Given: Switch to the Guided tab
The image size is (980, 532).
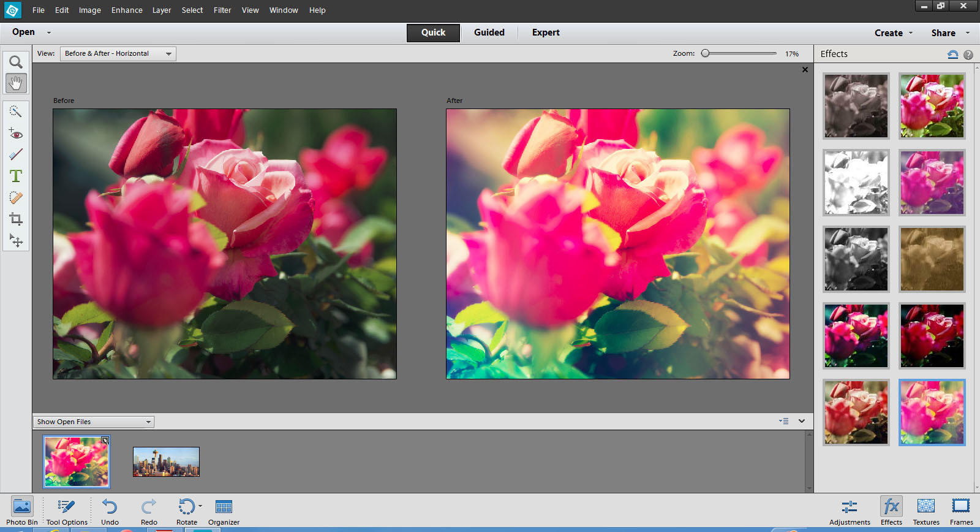Looking at the screenshot, I should 489,32.
